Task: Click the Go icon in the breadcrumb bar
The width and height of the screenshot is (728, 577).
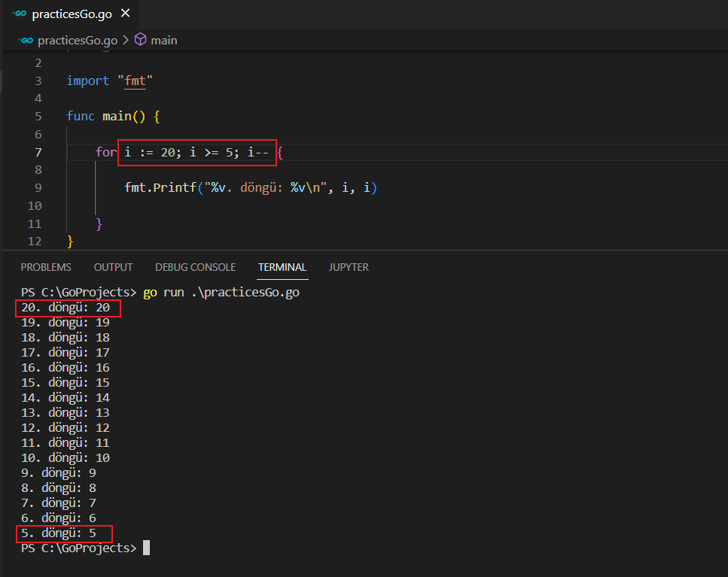Action: (x=27, y=40)
